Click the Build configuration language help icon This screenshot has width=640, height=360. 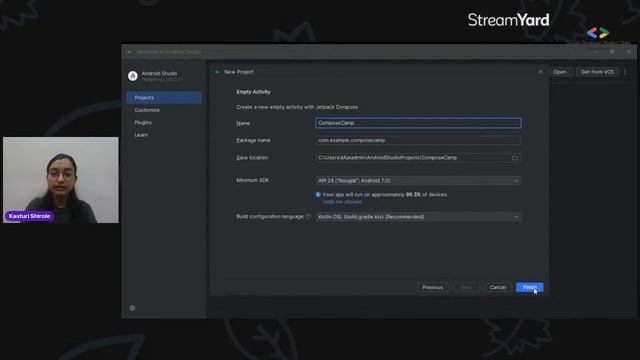pyautogui.click(x=308, y=216)
